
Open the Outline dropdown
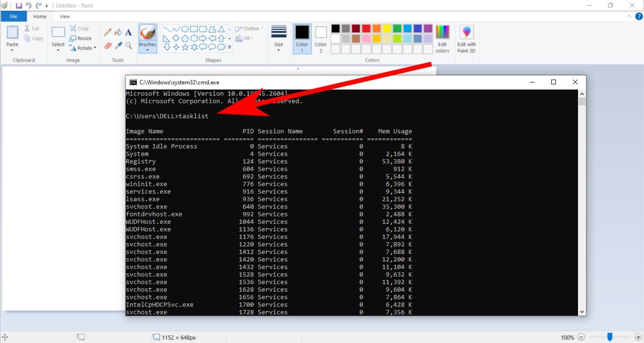(x=248, y=28)
